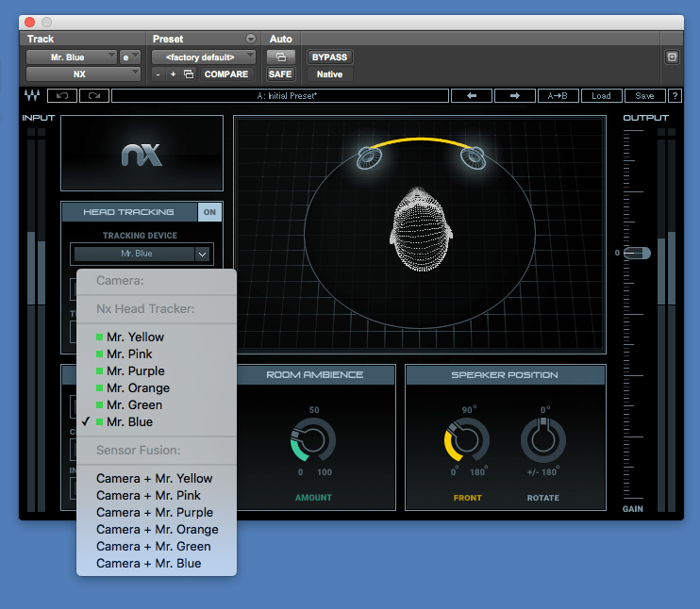Screen dimensions: 700x609
Task: Select Mr. Green head tracker
Action: point(157,404)
